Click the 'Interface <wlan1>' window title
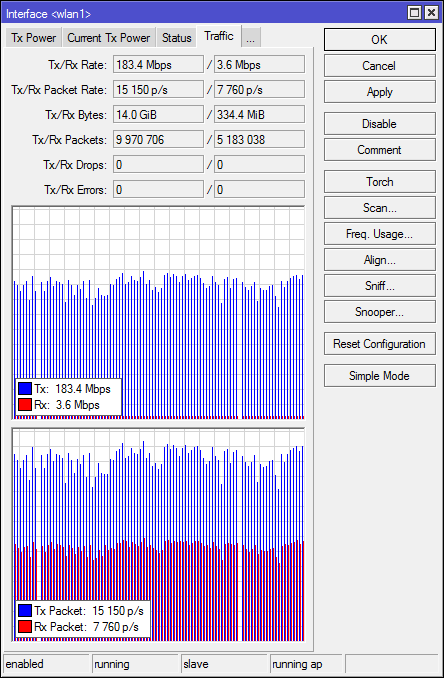 click(x=48, y=14)
